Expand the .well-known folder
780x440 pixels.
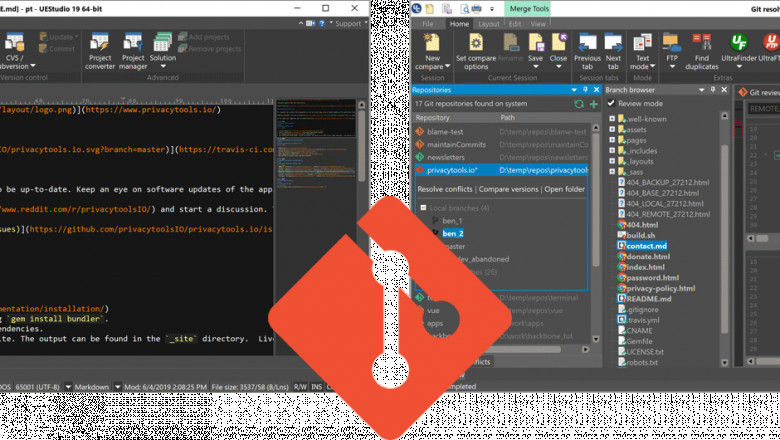(612, 119)
